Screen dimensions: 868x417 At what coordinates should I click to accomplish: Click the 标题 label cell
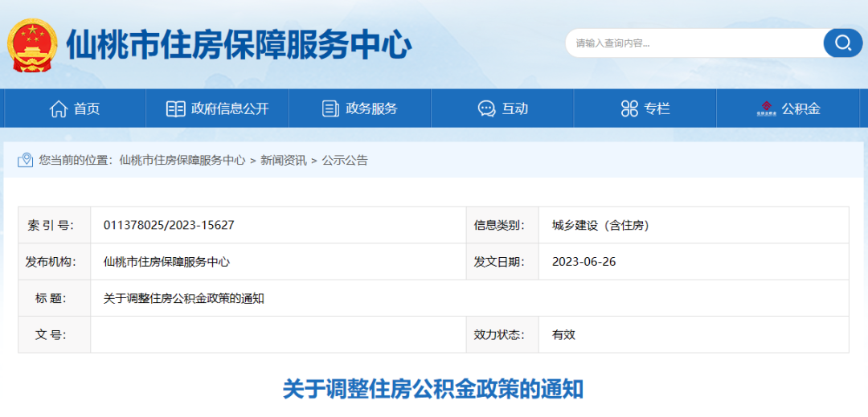point(55,298)
